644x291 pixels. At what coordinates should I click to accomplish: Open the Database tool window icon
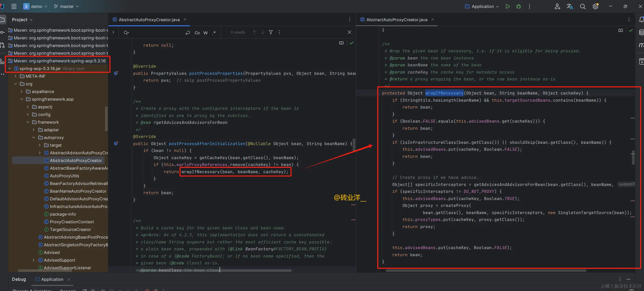[x=641, y=32]
